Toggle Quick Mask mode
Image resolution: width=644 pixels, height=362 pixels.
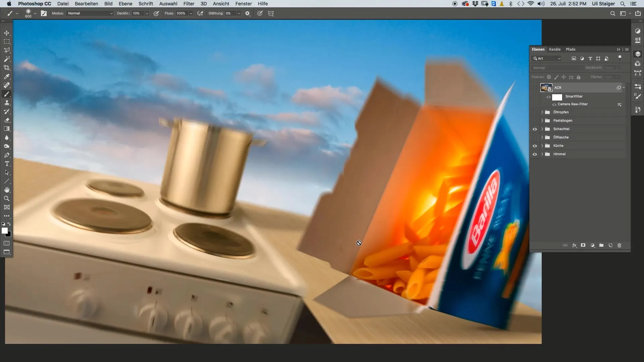point(7,243)
